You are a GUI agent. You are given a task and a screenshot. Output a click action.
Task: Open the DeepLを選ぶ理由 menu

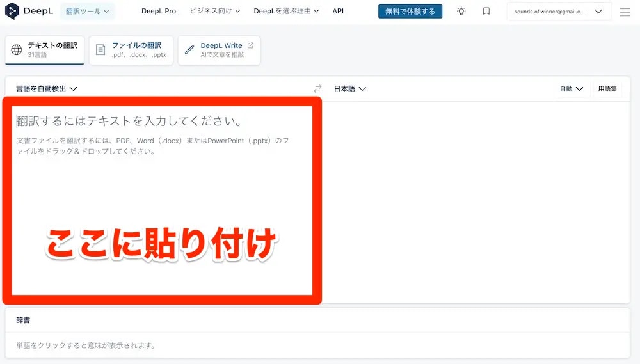[286, 11]
